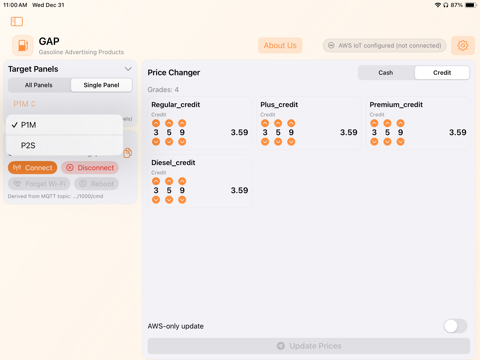This screenshot has width=480, height=360.
Task: Decrease Diesel_credit last digit 9
Action: coord(182,200)
